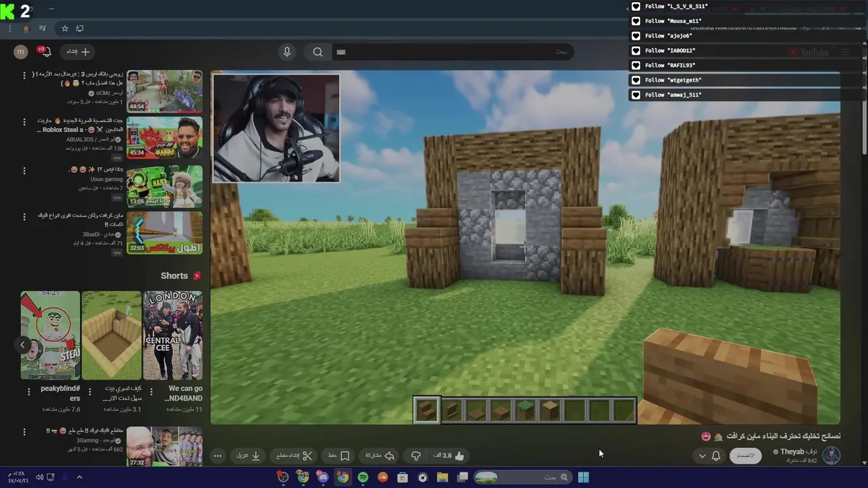Click the Join channel button
Viewport: 868px width, 488px height.
point(745,455)
